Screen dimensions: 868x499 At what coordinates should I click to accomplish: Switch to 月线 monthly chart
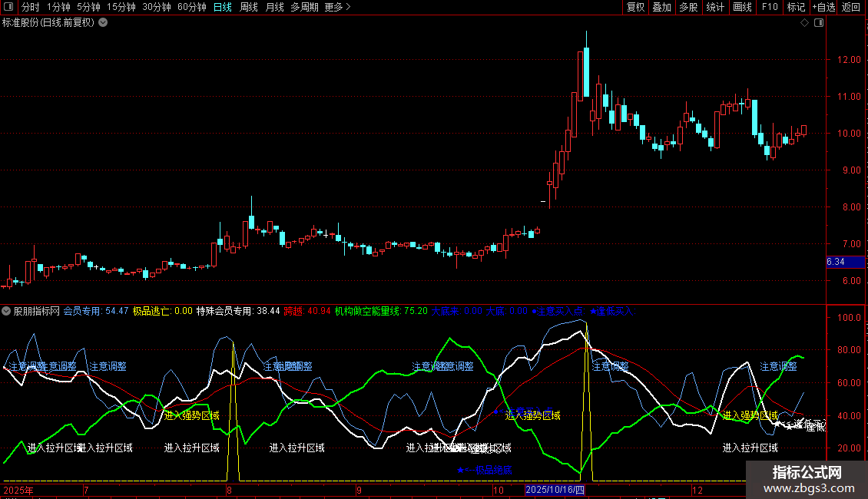(274, 7)
